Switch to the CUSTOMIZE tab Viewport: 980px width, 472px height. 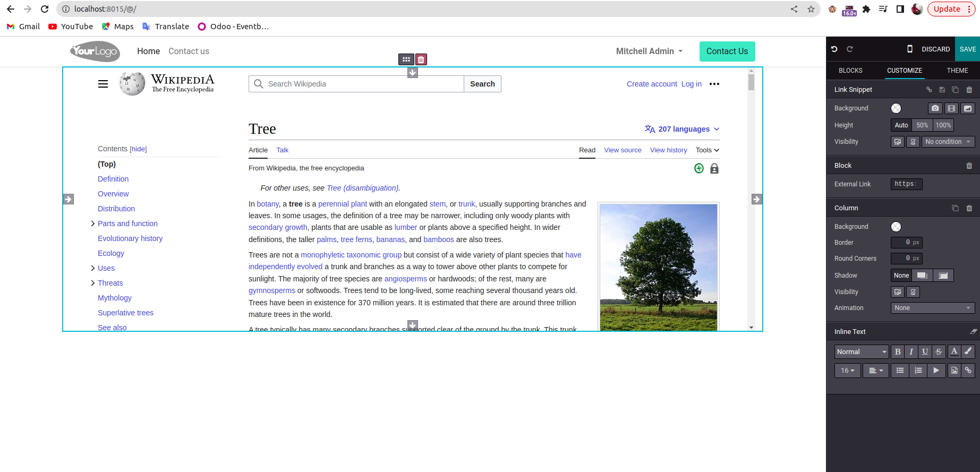pyautogui.click(x=905, y=70)
